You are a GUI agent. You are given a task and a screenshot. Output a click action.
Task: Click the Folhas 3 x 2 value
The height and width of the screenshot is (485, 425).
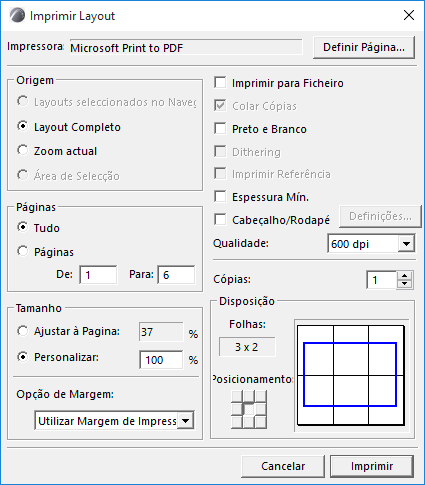click(247, 347)
